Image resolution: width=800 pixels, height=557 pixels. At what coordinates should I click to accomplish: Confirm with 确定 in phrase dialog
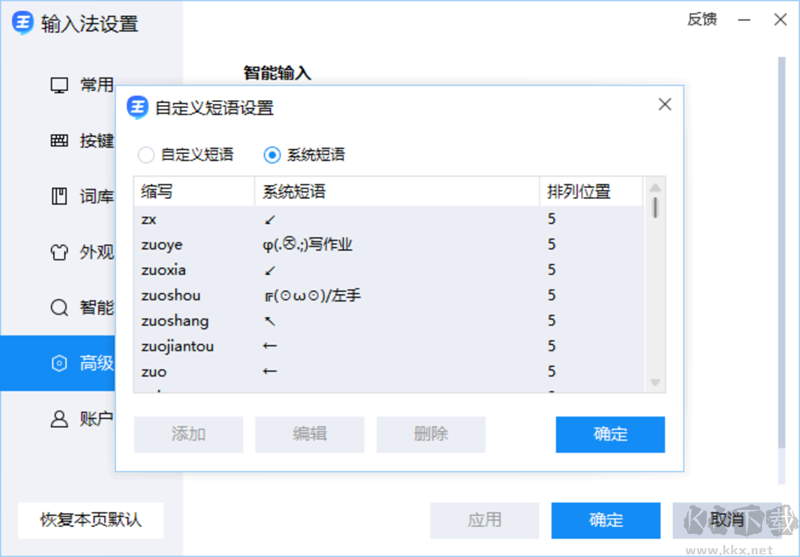pyautogui.click(x=610, y=434)
